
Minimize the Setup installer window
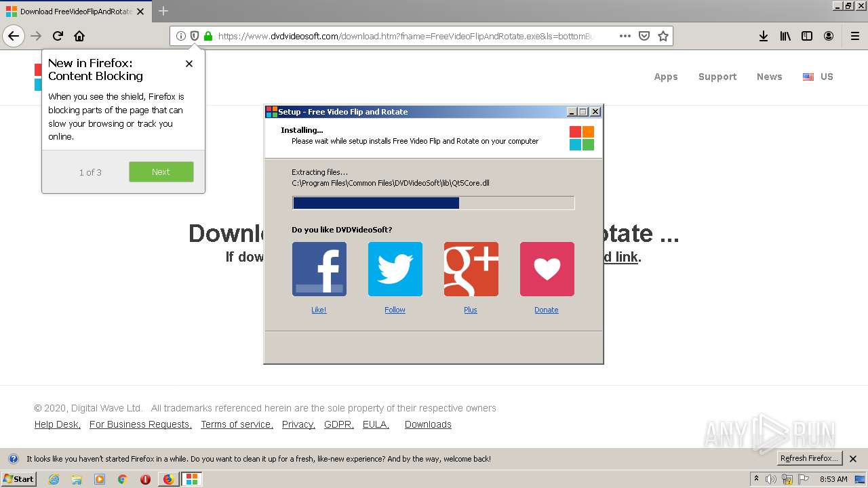(x=572, y=112)
